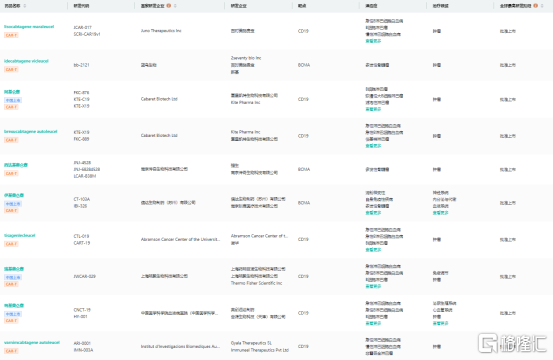Image resolution: width=553 pixels, height=360 pixels.
Task: Click the blue tag in the CT-103A row
Action: 13,203
